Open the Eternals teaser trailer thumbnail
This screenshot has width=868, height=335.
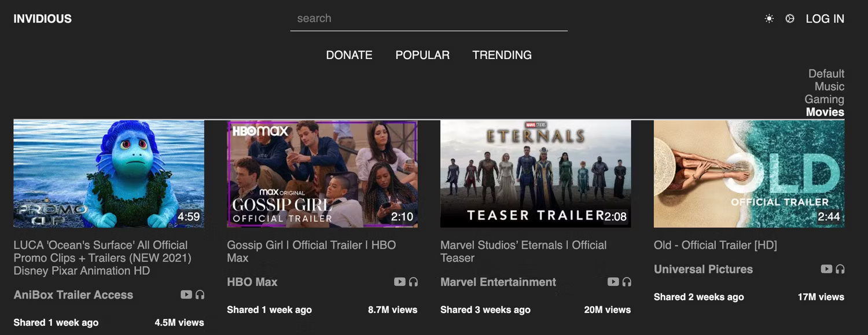pos(535,174)
